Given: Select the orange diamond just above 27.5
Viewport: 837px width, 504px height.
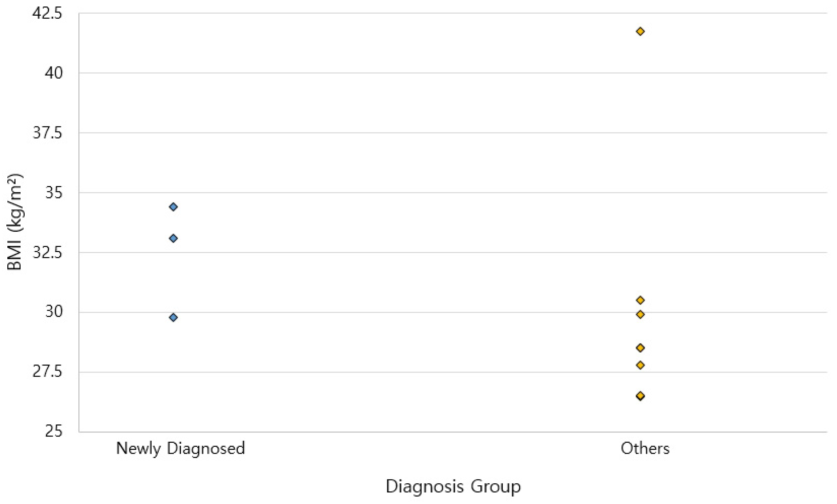Looking at the screenshot, I should (x=640, y=365).
